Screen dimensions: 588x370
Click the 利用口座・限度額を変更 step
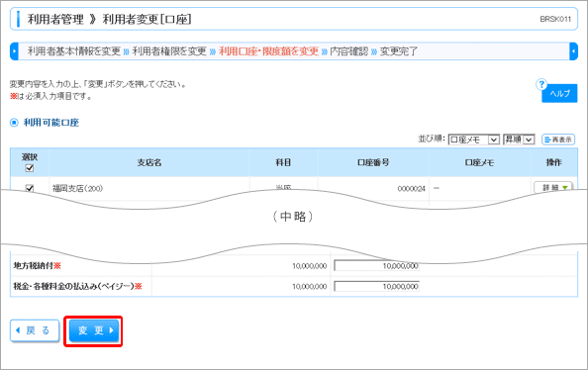pos(268,51)
